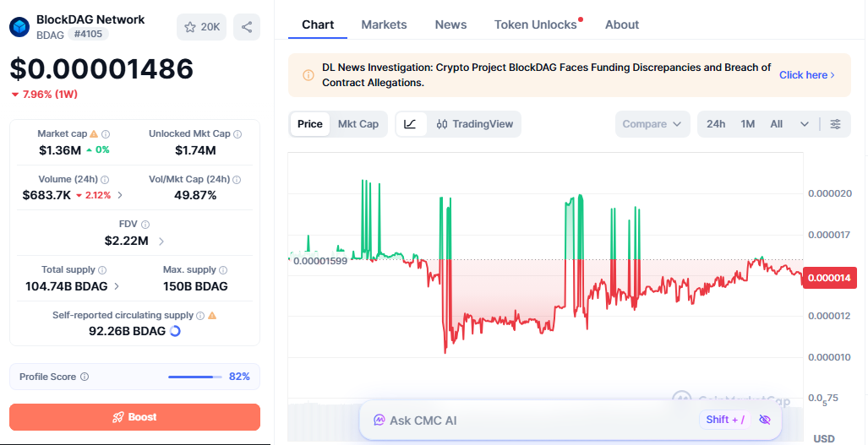Click the Vol/Mkt Cap (24h) info icon

coord(237,180)
